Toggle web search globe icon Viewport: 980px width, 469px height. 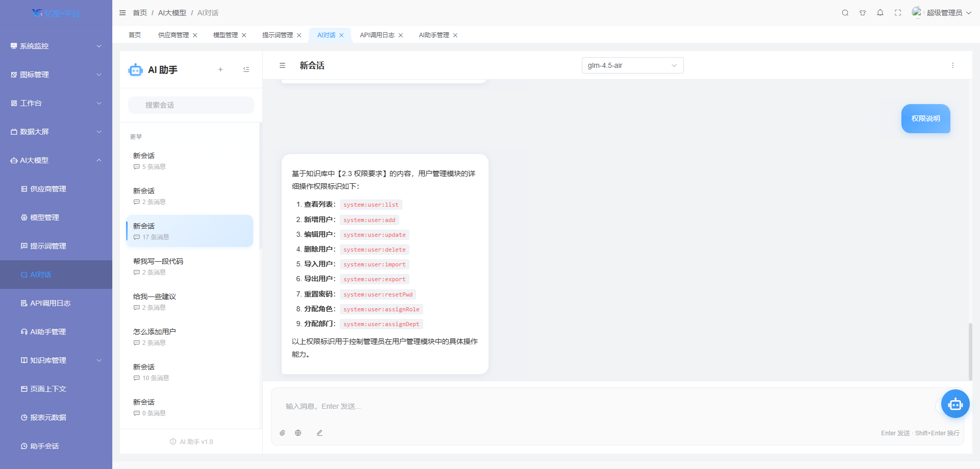[298, 433]
